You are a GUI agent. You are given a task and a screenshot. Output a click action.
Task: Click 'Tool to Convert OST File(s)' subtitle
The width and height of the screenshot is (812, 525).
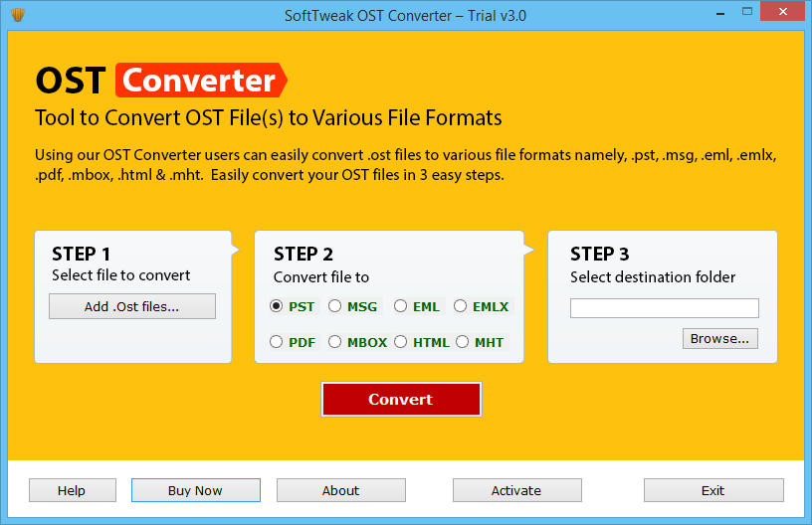(269, 118)
